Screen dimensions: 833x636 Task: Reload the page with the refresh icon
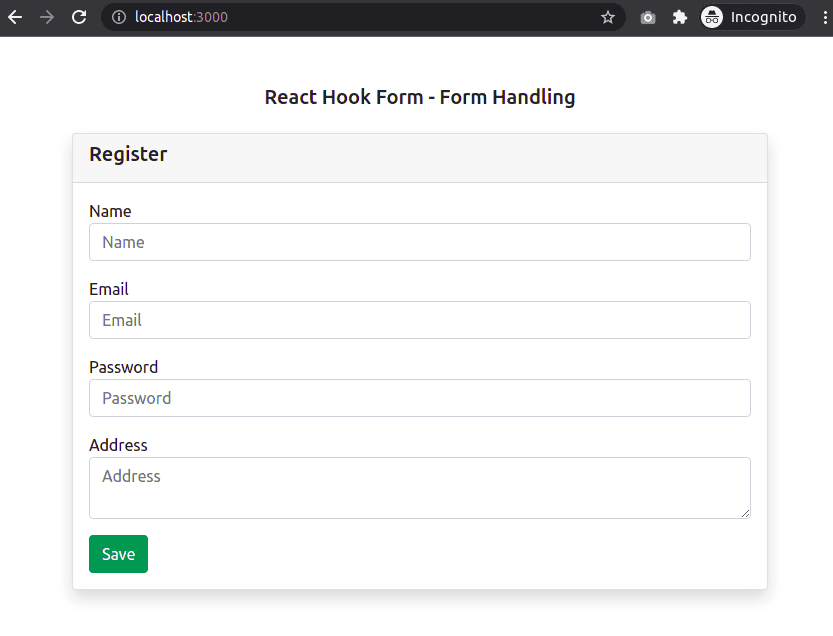(x=79, y=16)
